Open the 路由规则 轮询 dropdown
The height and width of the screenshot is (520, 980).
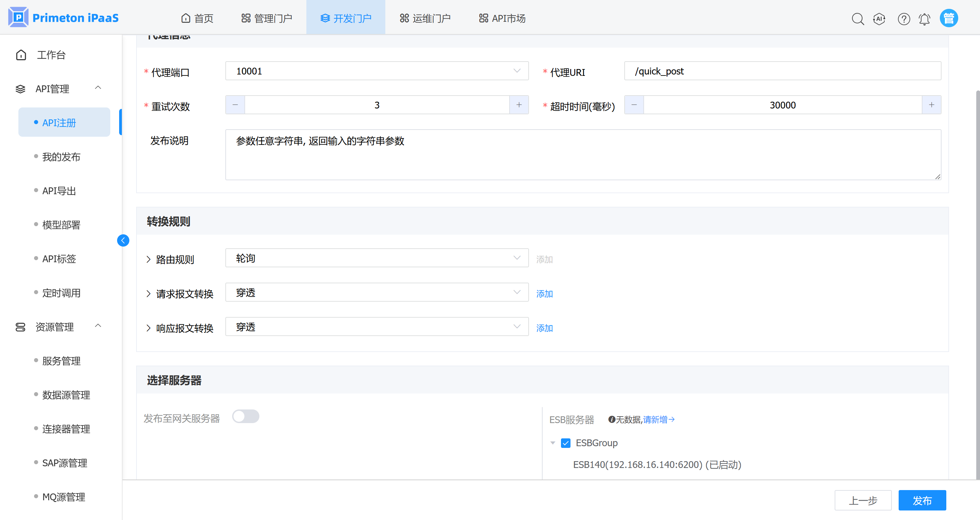(376, 258)
